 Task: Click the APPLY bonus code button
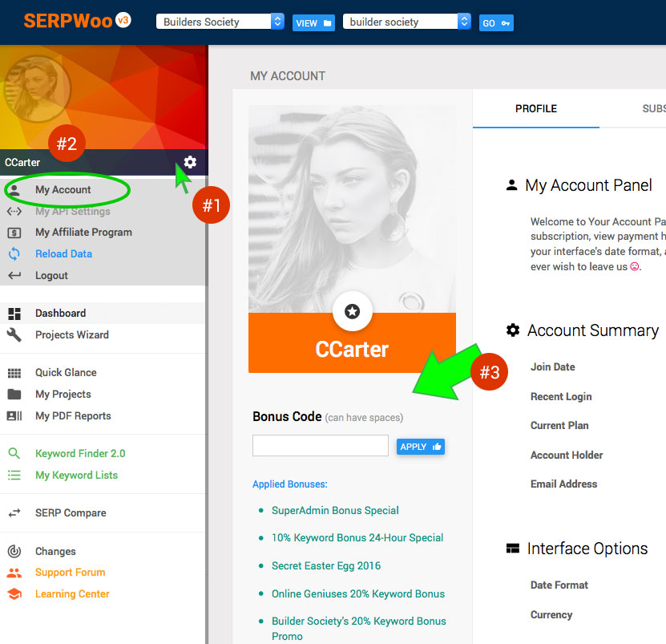[x=421, y=447]
